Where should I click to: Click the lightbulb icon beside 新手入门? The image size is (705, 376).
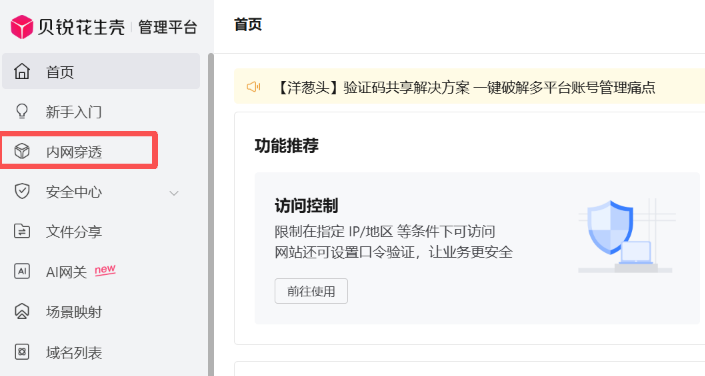tap(22, 111)
